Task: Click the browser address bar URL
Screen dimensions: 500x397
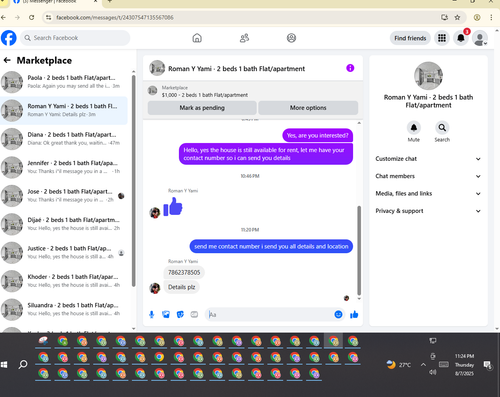Action: tap(115, 17)
